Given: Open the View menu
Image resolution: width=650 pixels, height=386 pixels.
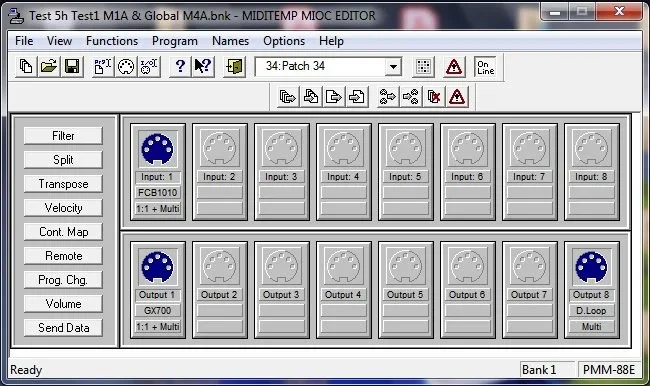Looking at the screenshot, I should (59, 41).
